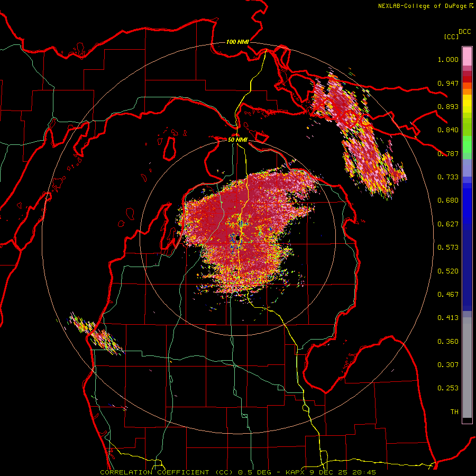
Task: Click the 1.000 scale value
Action: pyautogui.click(x=448, y=59)
